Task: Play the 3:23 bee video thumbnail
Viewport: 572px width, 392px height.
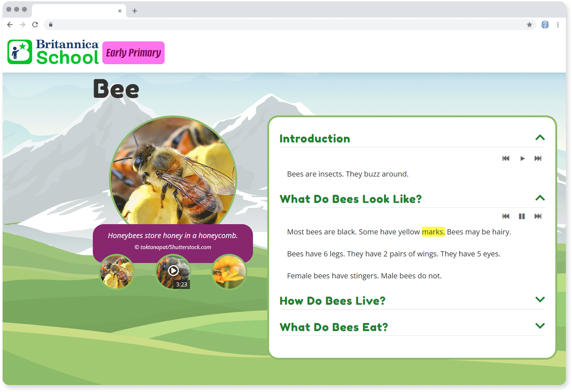Action: click(173, 271)
